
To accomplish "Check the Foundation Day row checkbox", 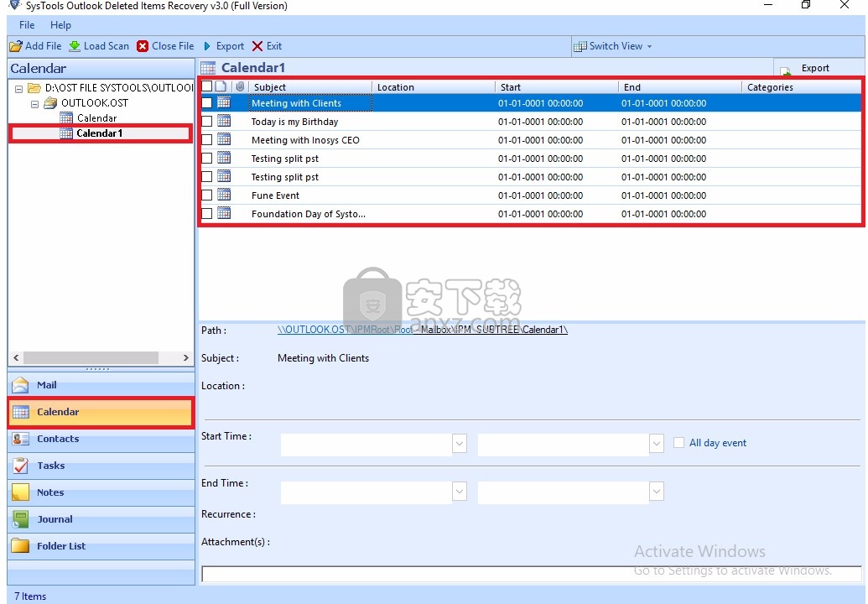I will [206, 213].
